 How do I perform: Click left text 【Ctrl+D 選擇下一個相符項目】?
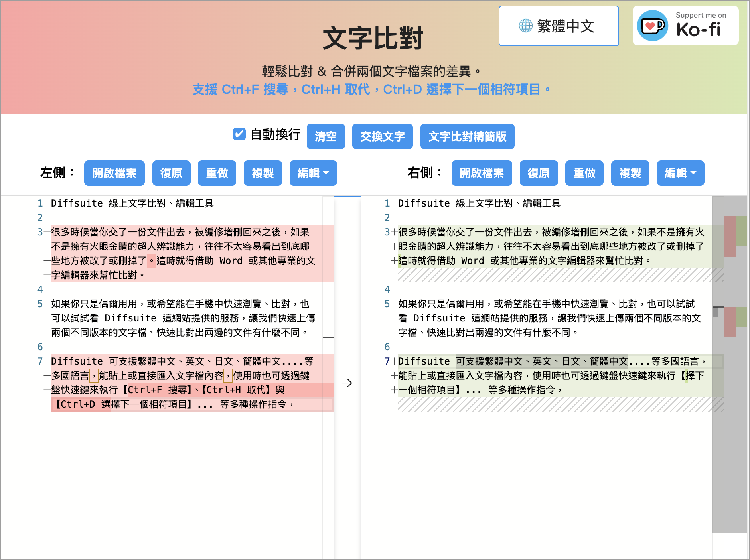[x=122, y=404]
